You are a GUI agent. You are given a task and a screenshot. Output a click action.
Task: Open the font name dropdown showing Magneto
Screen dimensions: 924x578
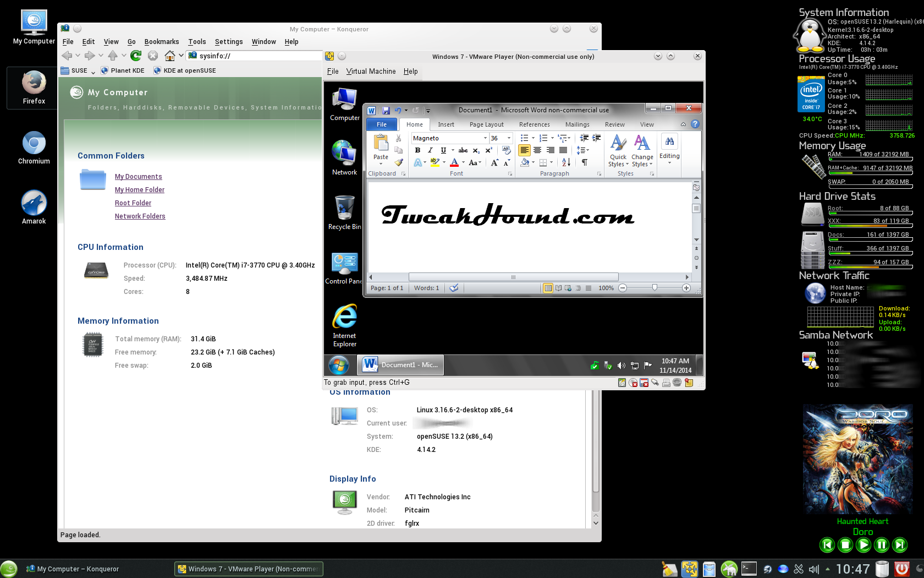[x=485, y=138]
